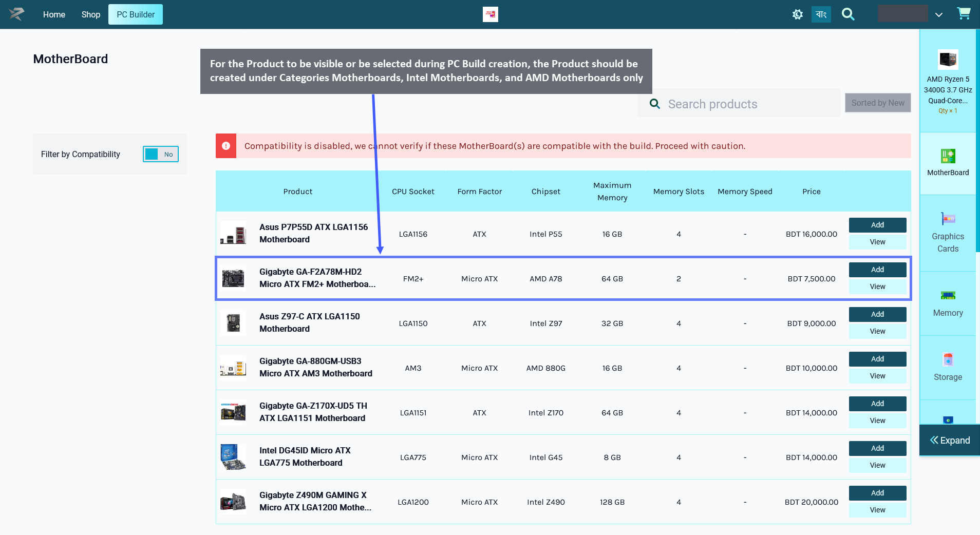Click Asus Z97-C ATX LGA1150 product name
Screen dimensions: 980x535
coord(310,322)
